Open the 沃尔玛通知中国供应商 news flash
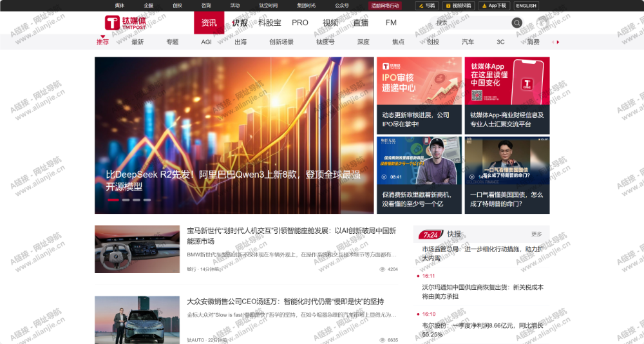The image size is (644, 344). point(482,292)
